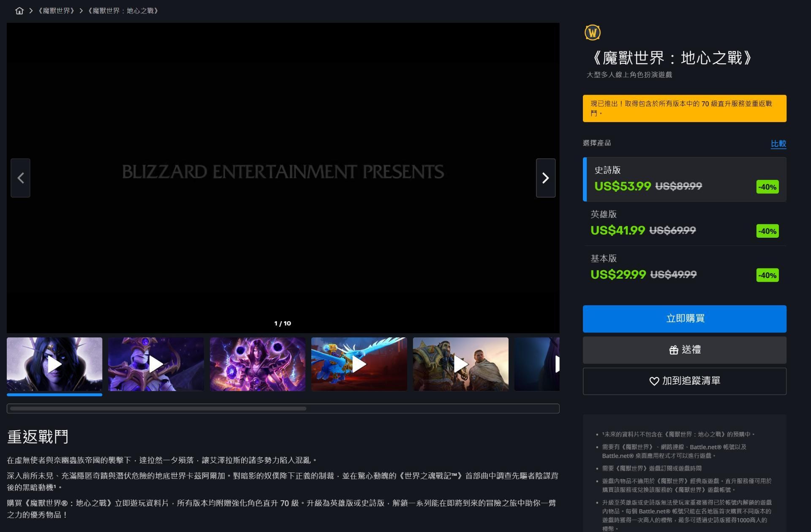
Task: Click the -40% badge on 英雄版
Action: [767, 231]
